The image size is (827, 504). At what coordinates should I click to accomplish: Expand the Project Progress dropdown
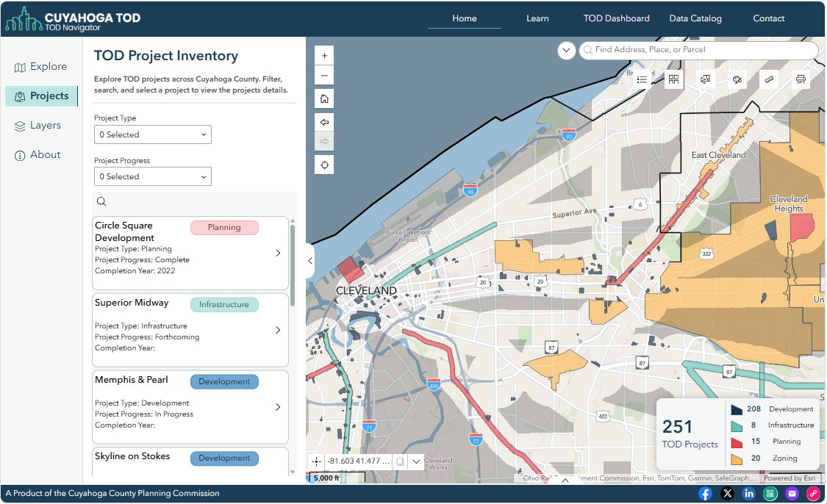click(x=152, y=176)
